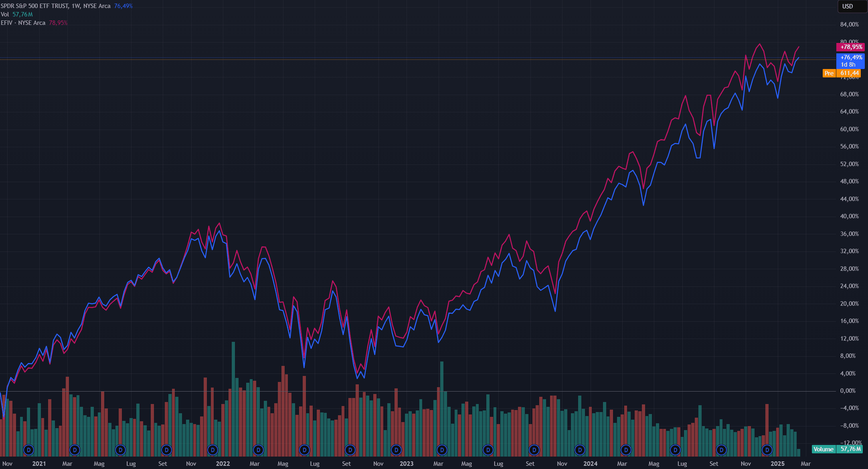Screen dimensions: 868x469
Task: Click the 76,49% value in the SPY legend
Action: click(123, 6)
